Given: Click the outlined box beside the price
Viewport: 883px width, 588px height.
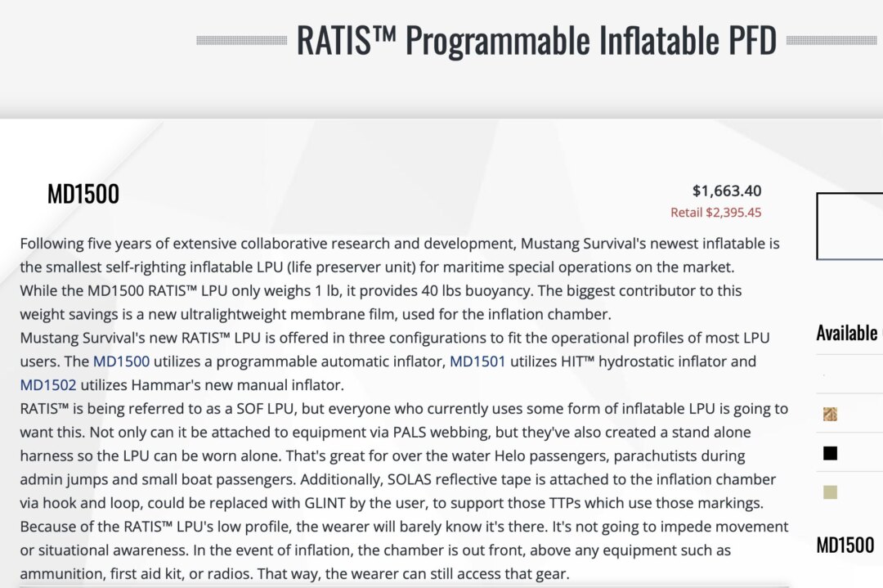Looking at the screenshot, I should pyautogui.click(x=849, y=226).
